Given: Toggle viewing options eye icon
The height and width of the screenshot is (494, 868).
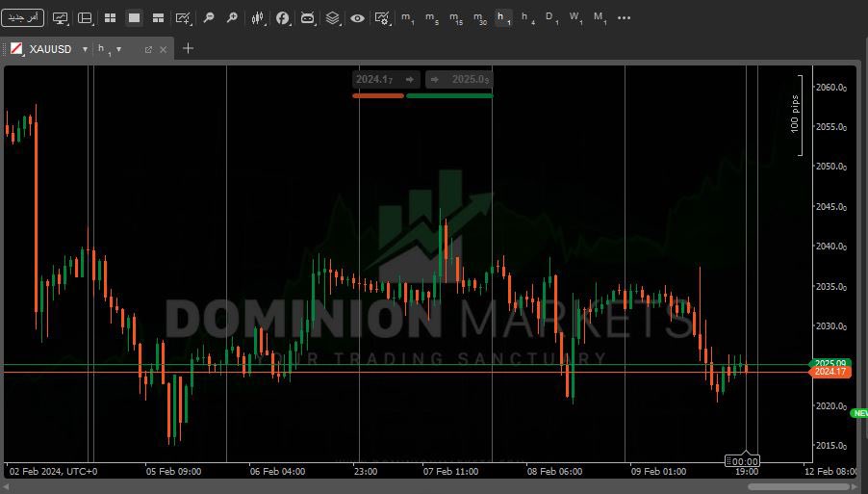Looking at the screenshot, I should coord(358,18).
